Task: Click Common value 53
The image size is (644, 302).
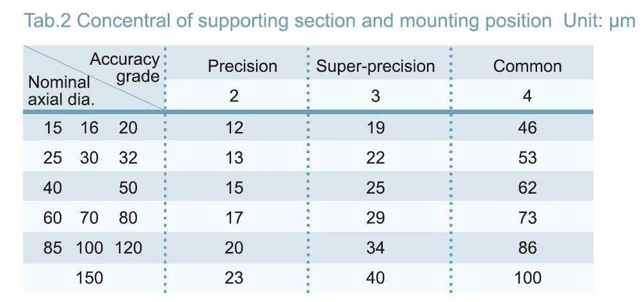Action: [527, 158]
